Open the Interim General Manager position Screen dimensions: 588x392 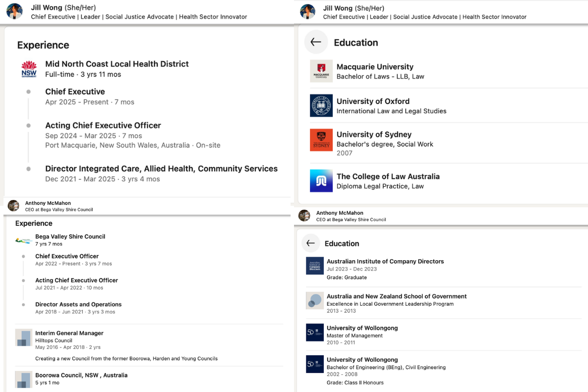(x=69, y=333)
